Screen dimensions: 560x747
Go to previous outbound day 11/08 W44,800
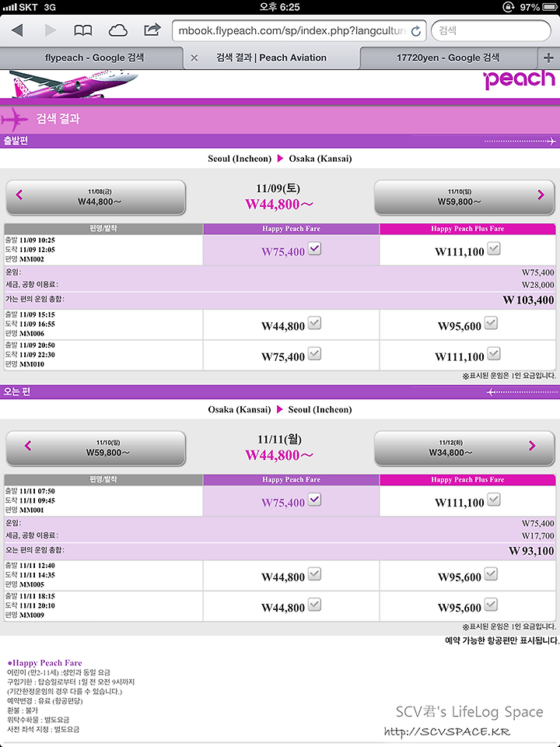(x=96, y=197)
